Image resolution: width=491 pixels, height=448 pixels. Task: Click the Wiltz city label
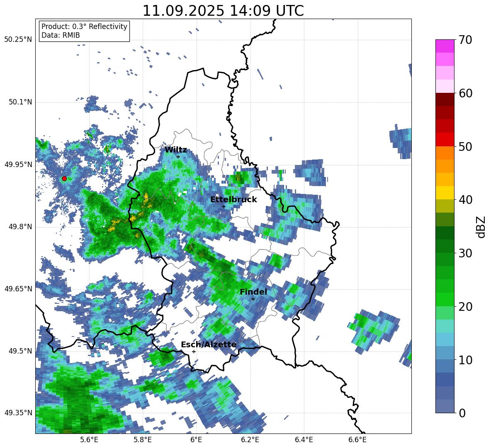pyautogui.click(x=176, y=150)
